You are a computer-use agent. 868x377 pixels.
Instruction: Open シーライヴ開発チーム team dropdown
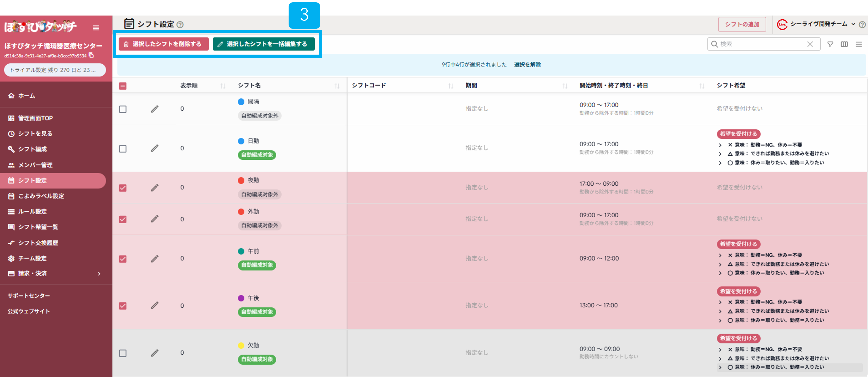tap(853, 24)
